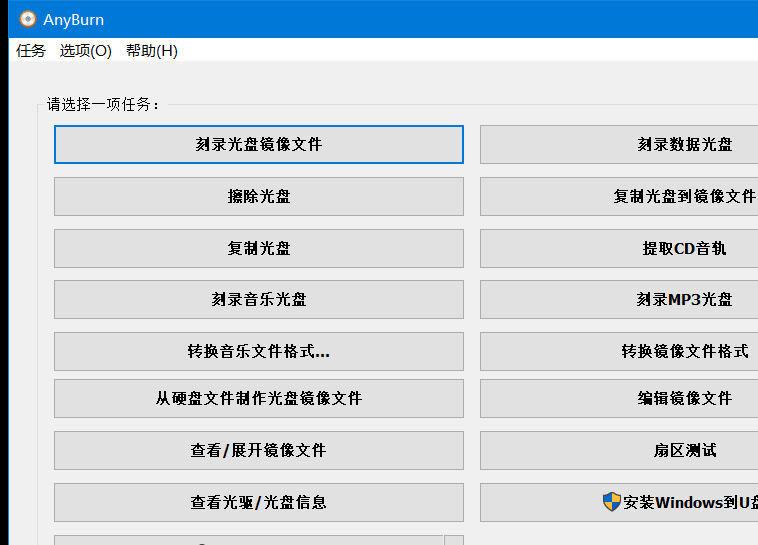758x545 pixels.
Task: Click the 刻录光盘镜像文件 button
Action: coord(259,145)
